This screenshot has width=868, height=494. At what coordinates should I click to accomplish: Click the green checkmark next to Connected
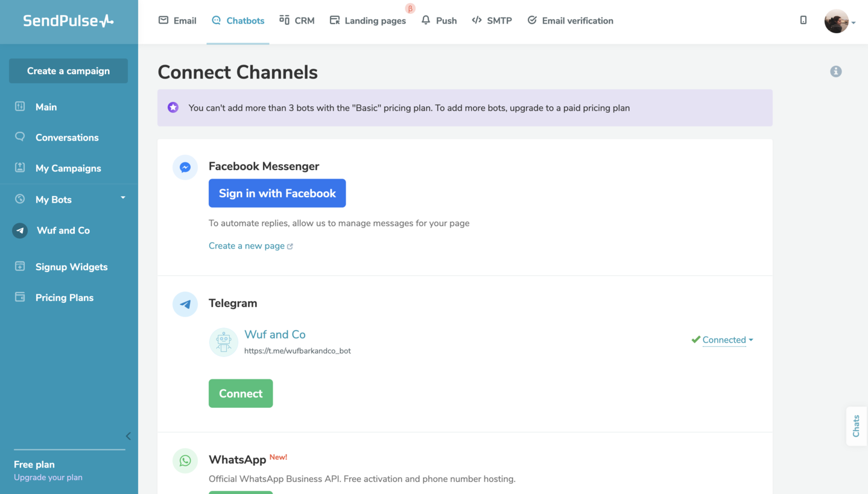pos(695,340)
